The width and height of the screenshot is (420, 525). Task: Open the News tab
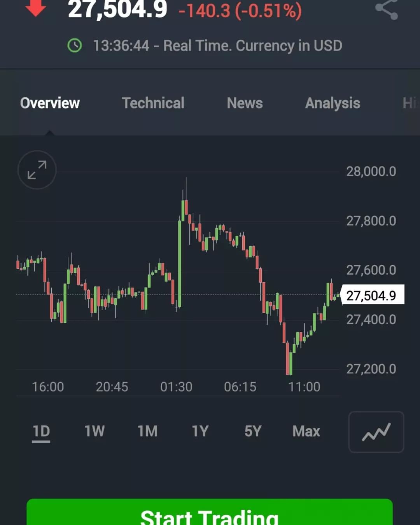[x=245, y=103]
